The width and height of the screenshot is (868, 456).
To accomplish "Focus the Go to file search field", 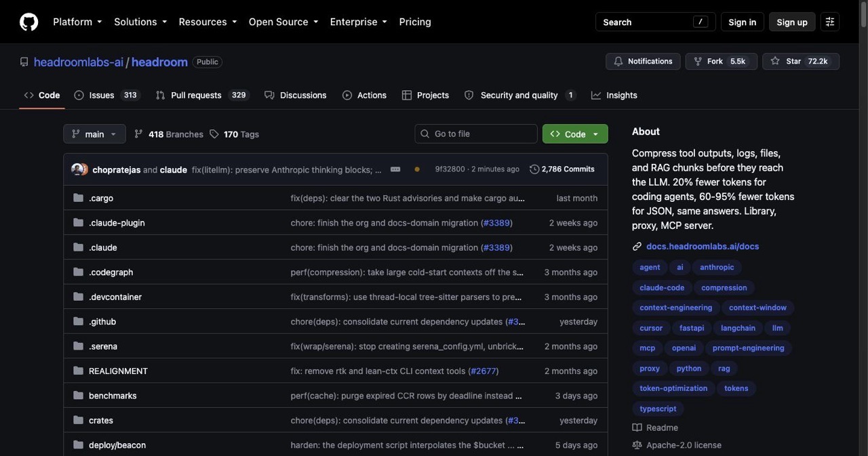I will pyautogui.click(x=476, y=134).
